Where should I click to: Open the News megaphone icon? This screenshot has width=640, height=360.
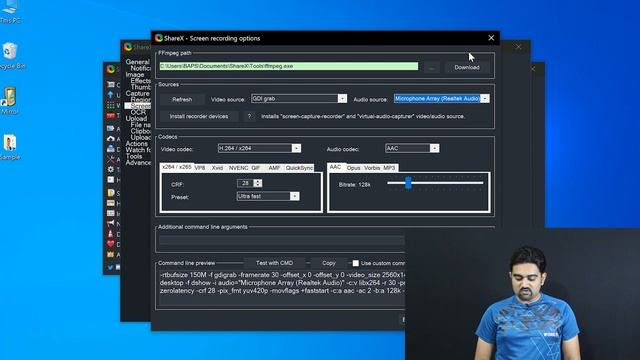tap(111, 223)
